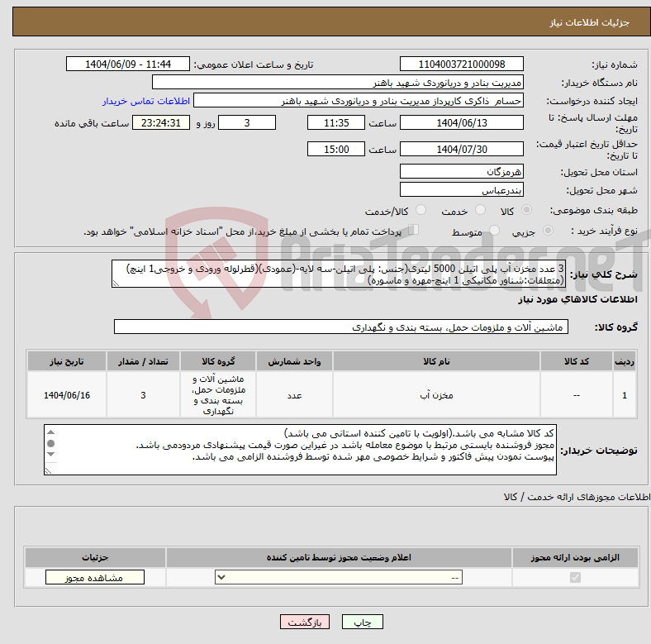Click the جزئیات column header
This screenshot has height=644, width=651.
[x=95, y=557]
